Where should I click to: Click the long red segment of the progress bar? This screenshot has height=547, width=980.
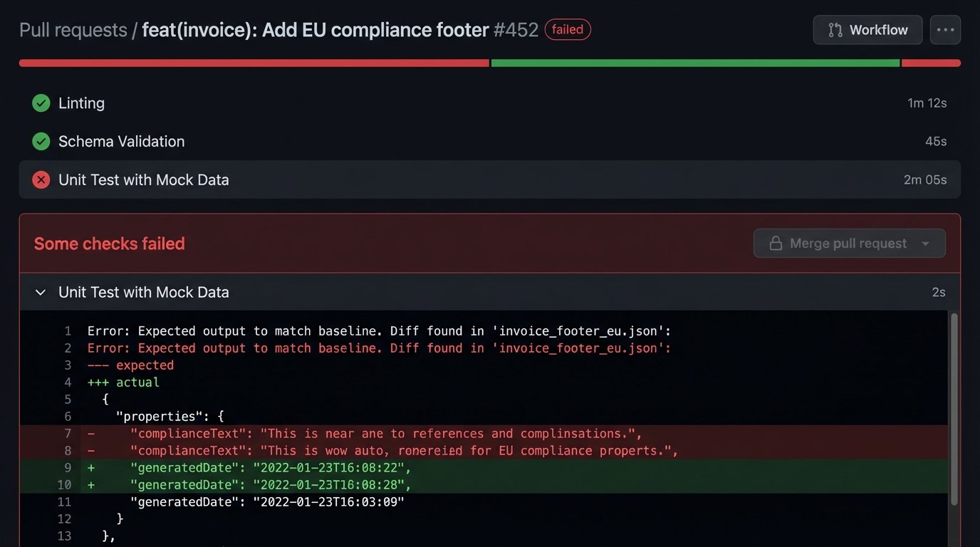coord(254,63)
